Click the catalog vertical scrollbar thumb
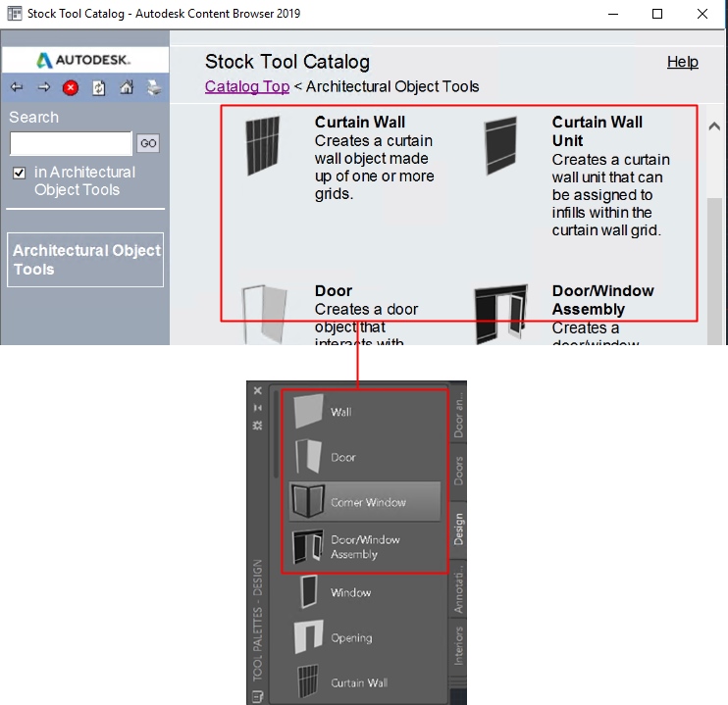728x705 pixels. pos(714,271)
